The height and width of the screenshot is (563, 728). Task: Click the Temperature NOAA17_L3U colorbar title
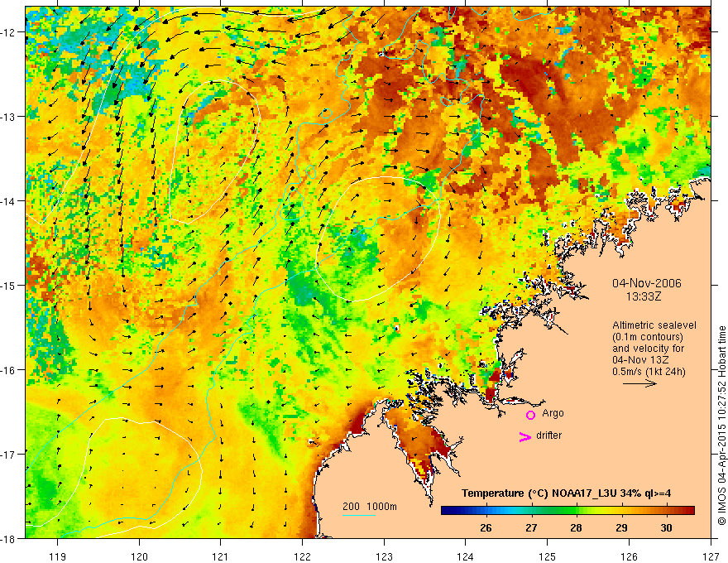[x=566, y=493]
